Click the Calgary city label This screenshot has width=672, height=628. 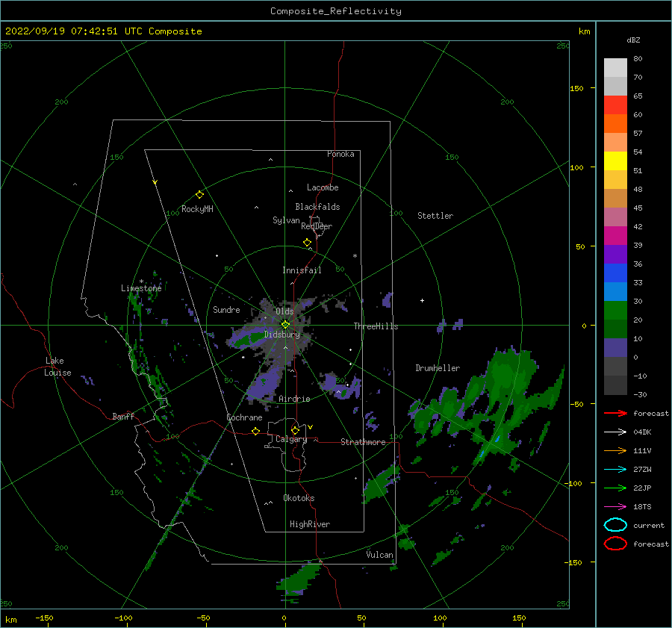click(291, 439)
